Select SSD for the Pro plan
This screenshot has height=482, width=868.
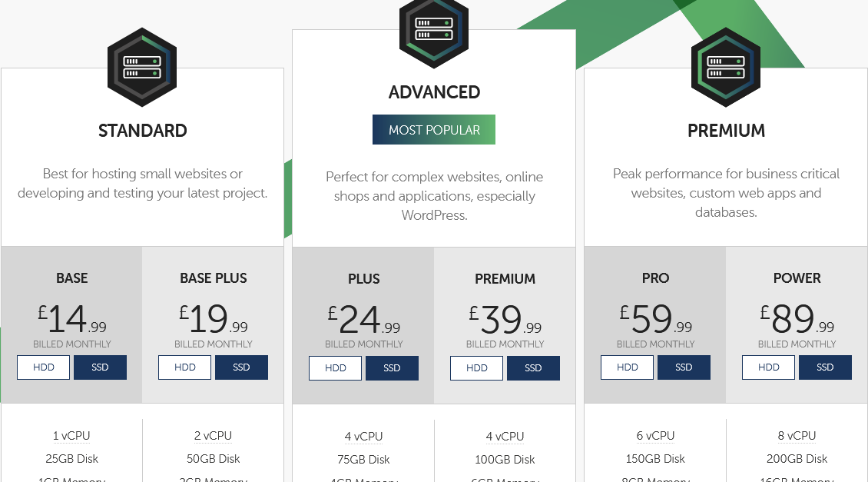click(x=684, y=367)
